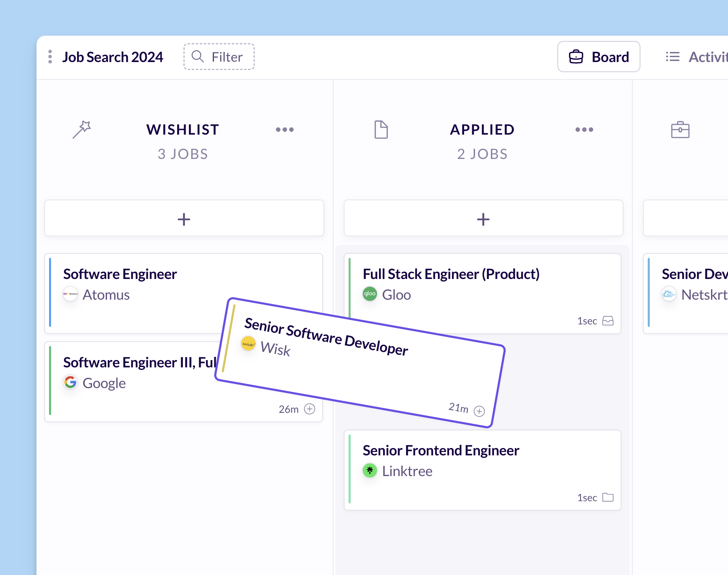The height and width of the screenshot is (575, 728).
Task: Click the briefcase icon of third column
Action: point(680,130)
